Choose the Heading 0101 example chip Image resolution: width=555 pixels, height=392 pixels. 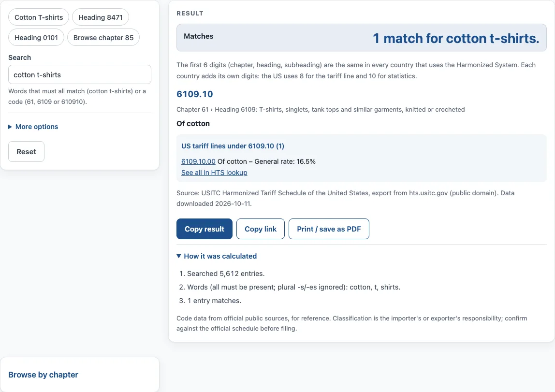click(36, 38)
